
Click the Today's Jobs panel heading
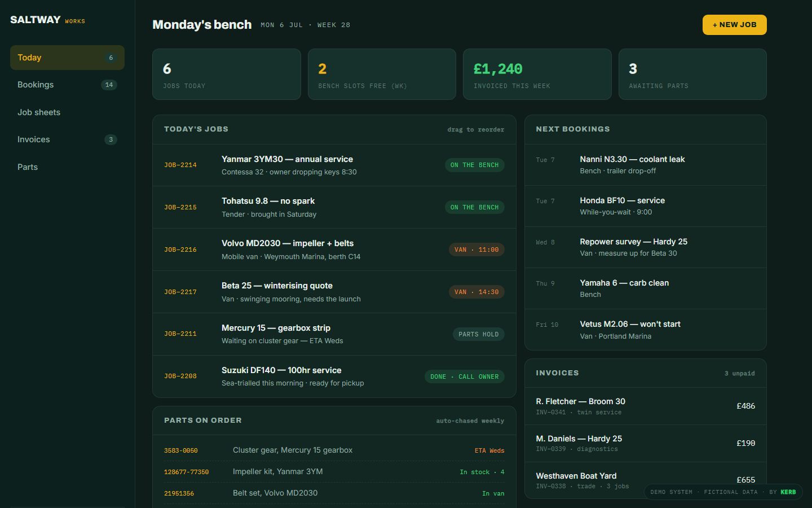pos(196,129)
